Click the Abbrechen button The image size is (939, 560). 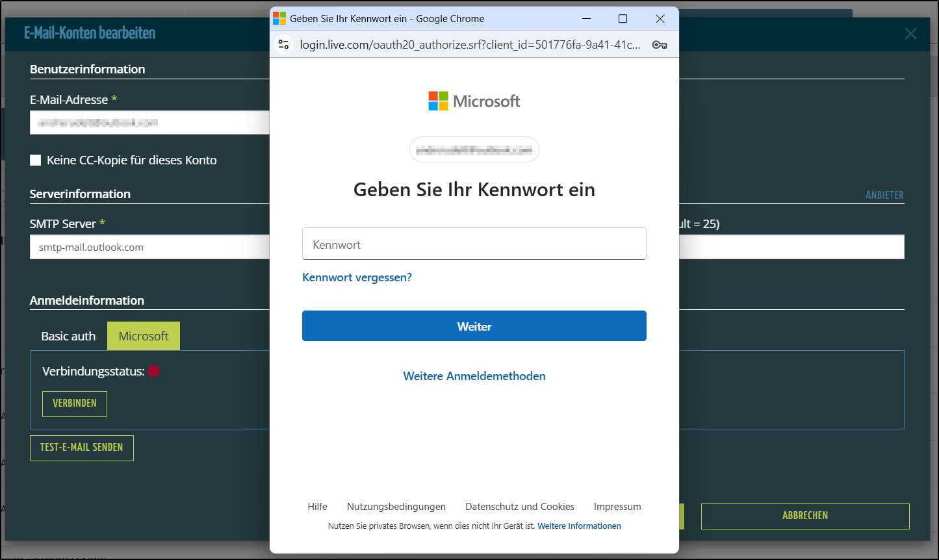click(x=804, y=516)
